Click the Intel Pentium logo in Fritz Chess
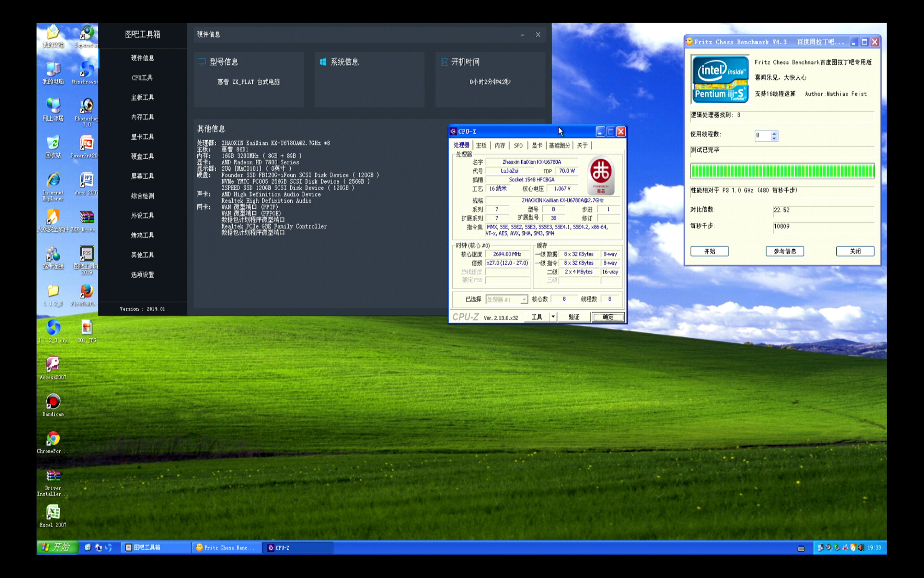Screen dimensions: 924x578 tap(720, 79)
